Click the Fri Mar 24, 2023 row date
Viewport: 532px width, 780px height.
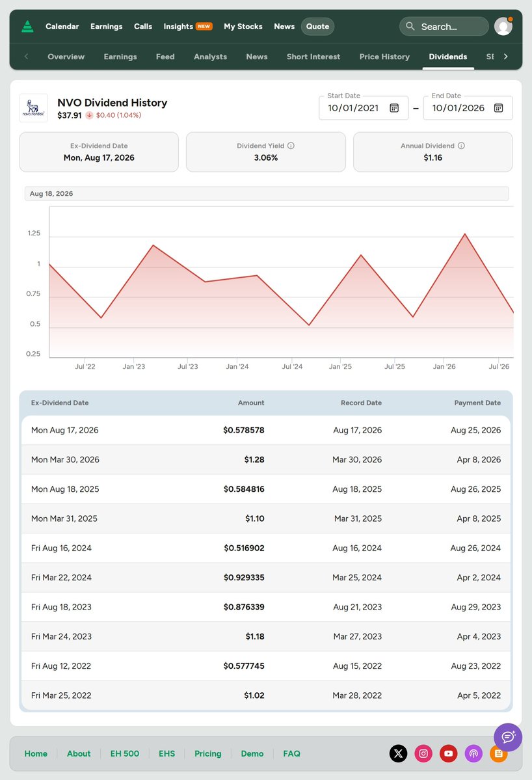point(61,636)
